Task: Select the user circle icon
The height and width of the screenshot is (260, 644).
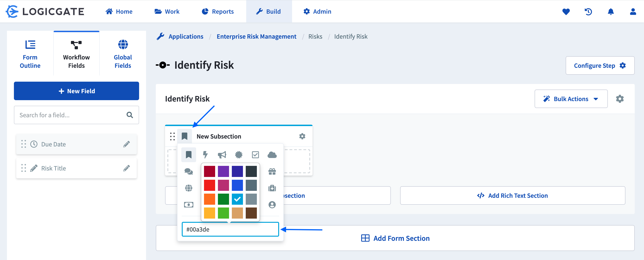Action: point(272,205)
